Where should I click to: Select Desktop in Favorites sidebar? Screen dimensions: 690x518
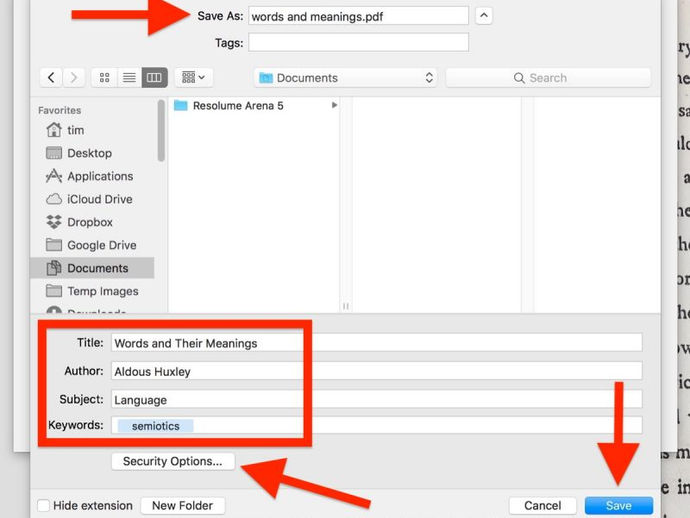coord(93,153)
